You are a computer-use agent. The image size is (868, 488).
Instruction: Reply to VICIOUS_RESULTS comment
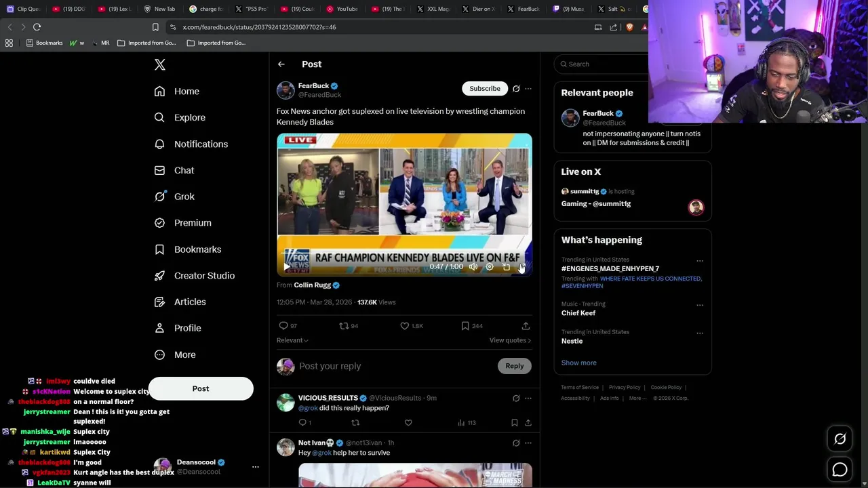[304, 423]
